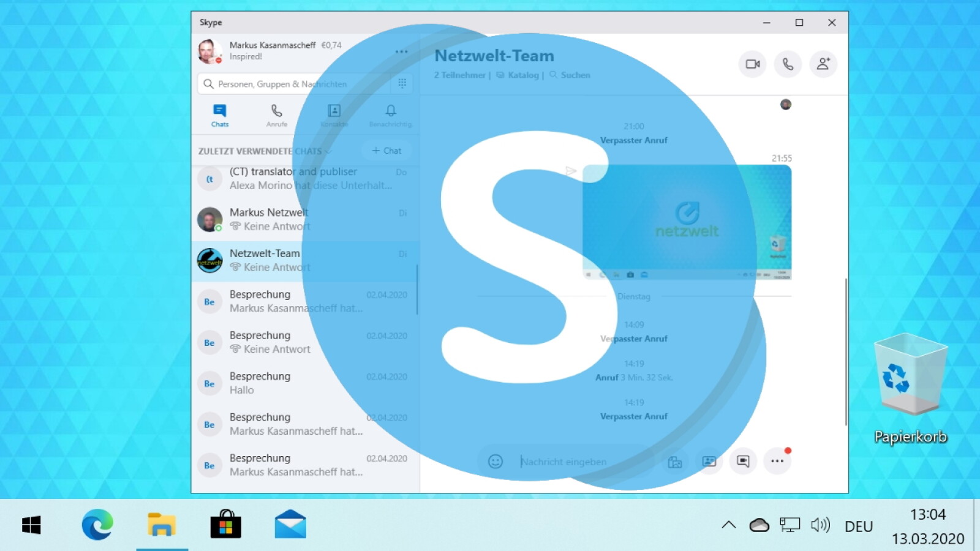Open more options in the message bar
Image resolution: width=980 pixels, height=551 pixels.
coord(777,462)
